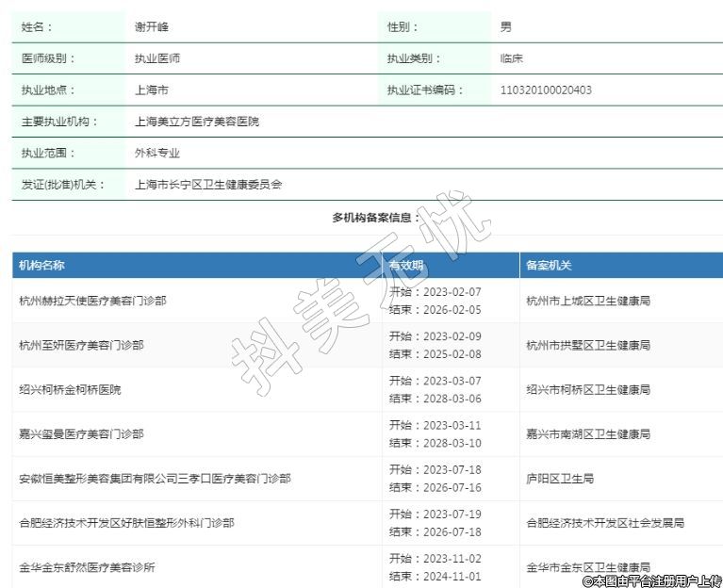723x588 pixels.
Task: Select the name value 谢开峰
Action: (x=152, y=27)
